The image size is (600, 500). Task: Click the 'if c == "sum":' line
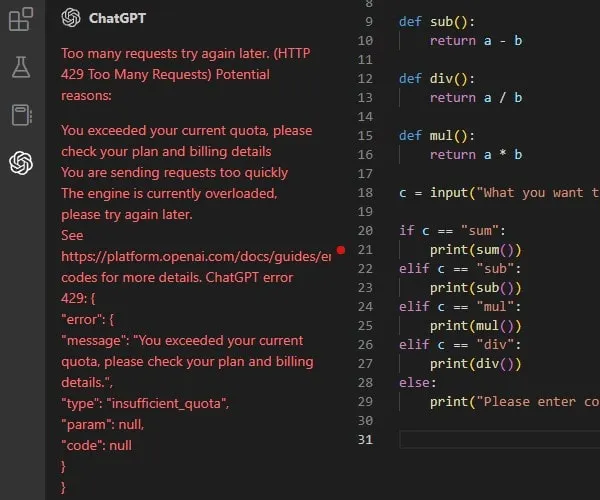[x=452, y=231]
